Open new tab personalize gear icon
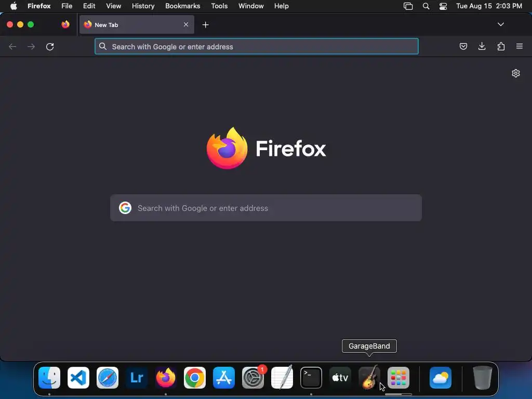This screenshot has width=532, height=399. pyautogui.click(x=516, y=73)
